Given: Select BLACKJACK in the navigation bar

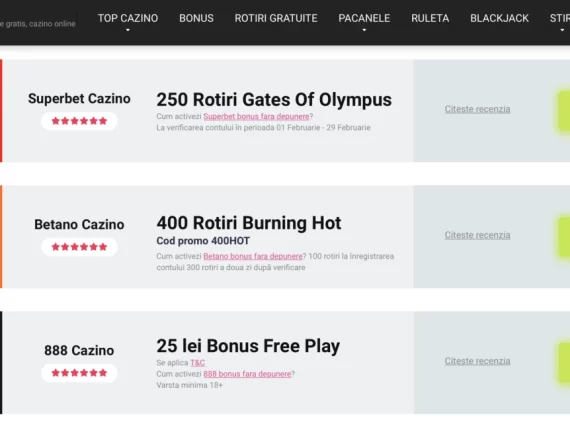Looking at the screenshot, I should point(499,18).
